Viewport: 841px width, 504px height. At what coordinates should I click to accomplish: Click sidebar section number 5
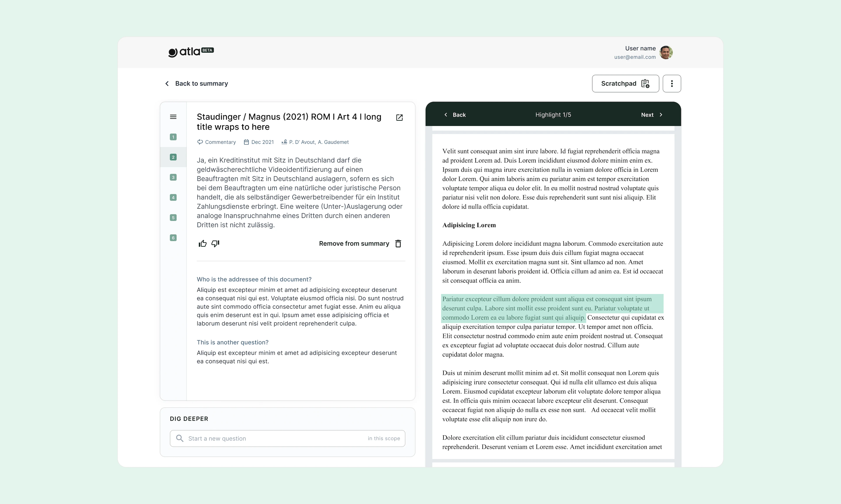[173, 217]
